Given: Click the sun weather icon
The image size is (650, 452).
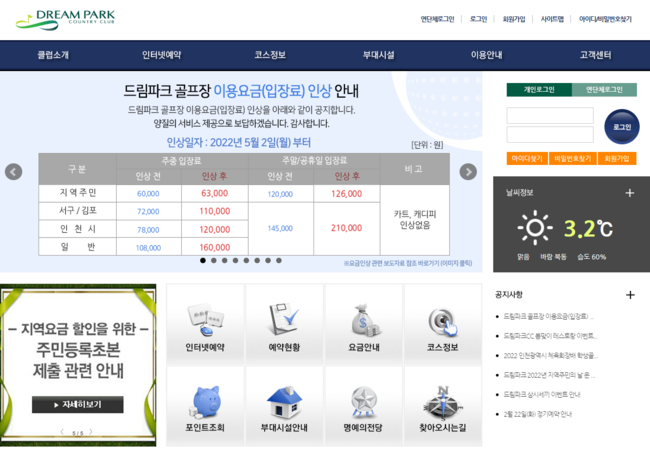Looking at the screenshot, I should (x=535, y=227).
